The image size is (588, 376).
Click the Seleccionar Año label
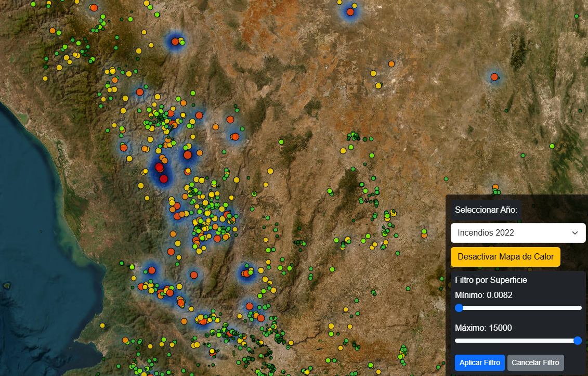tap(486, 210)
